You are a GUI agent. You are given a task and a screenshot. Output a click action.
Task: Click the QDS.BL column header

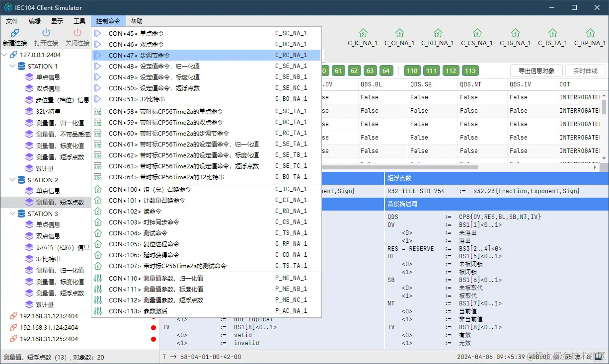pyautogui.click(x=383, y=84)
